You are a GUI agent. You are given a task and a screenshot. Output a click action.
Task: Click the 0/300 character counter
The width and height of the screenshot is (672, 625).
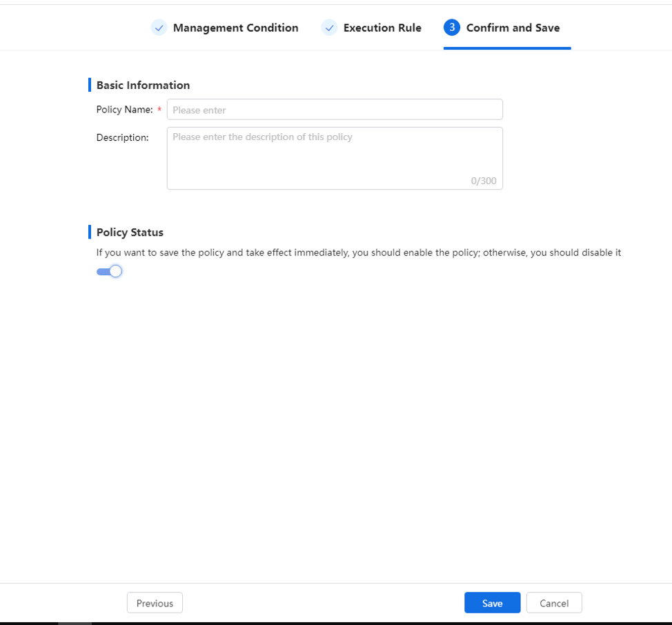[x=484, y=181]
